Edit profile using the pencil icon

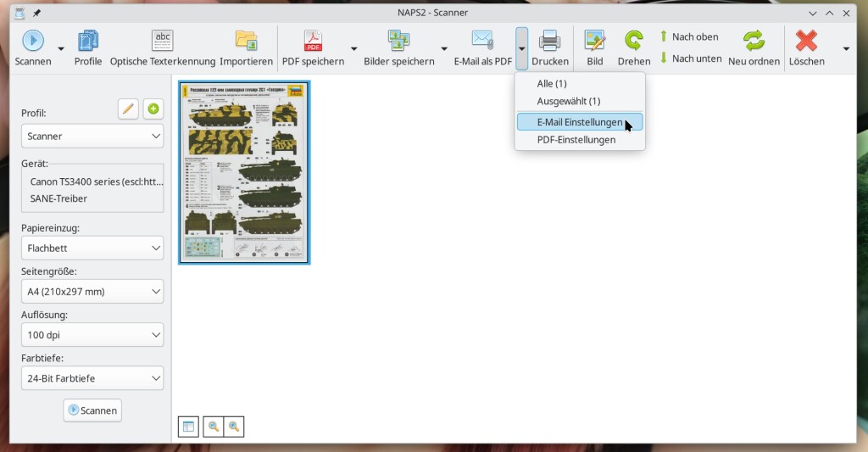pyautogui.click(x=128, y=109)
